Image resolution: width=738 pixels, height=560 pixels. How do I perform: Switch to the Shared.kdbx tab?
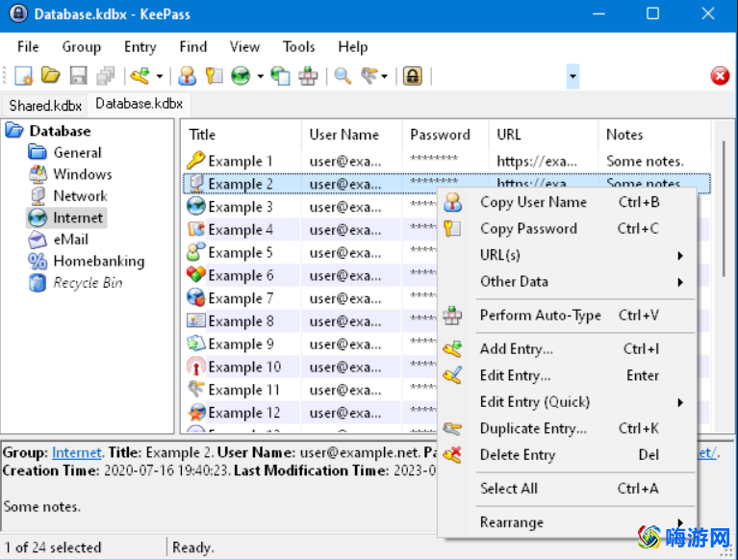(45, 106)
